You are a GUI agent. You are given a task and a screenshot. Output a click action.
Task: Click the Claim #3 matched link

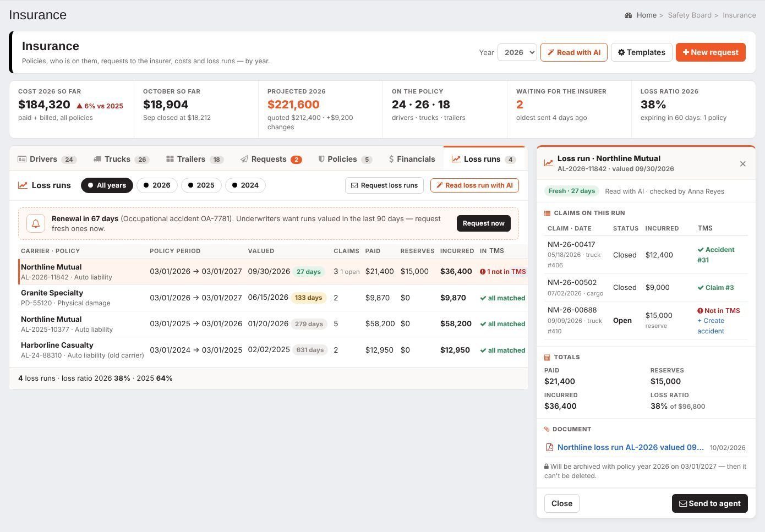click(x=715, y=288)
